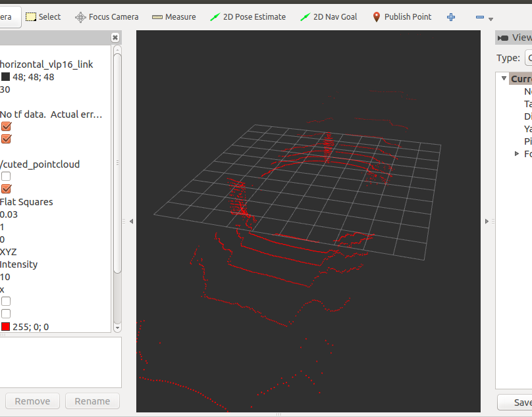
Task: Open the view Type combo box
Action: 528,58
